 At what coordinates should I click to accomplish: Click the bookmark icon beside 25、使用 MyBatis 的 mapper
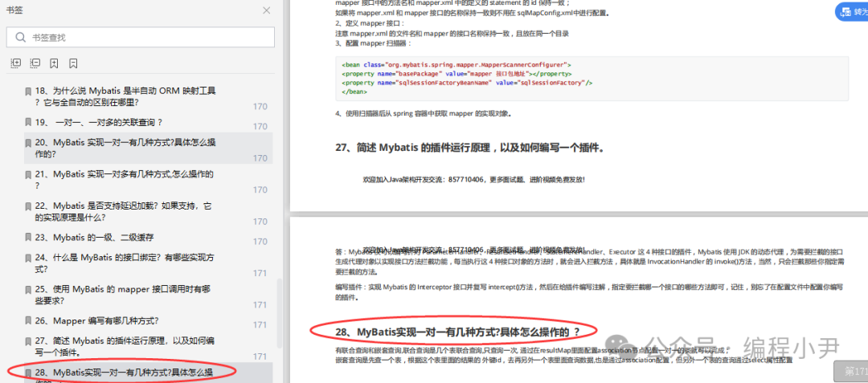coord(28,289)
